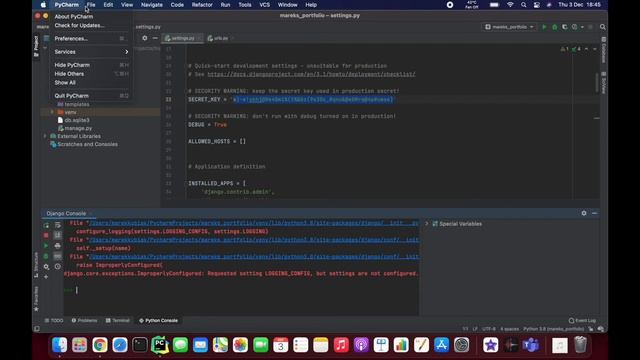Select db.sqlite3 in the project tree

[77, 120]
